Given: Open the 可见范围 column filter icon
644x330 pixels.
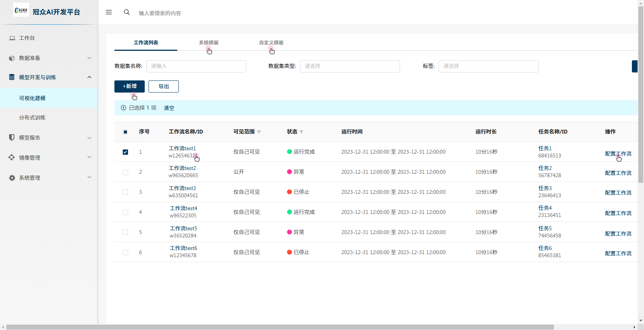Looking at the screenshot, I should (x=259, y=132).
